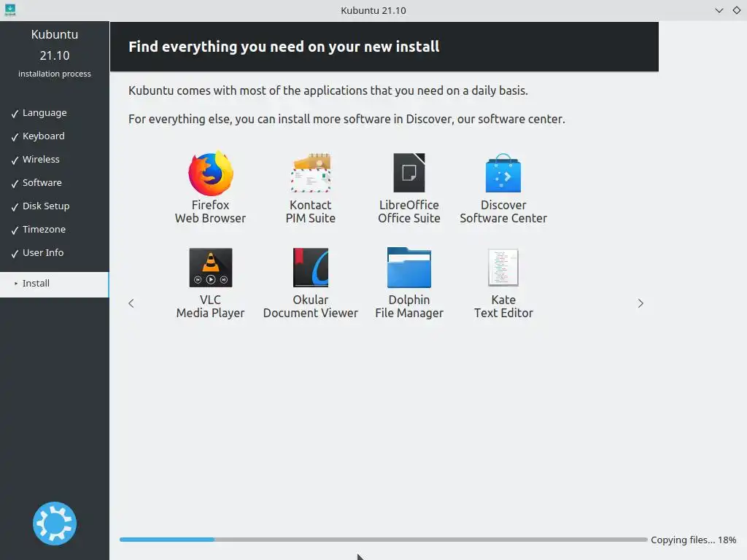The height and width of the screenshot is (560, 747).
Task: Click the Dolphin File Manager icon
Action: tap(409, 268)
